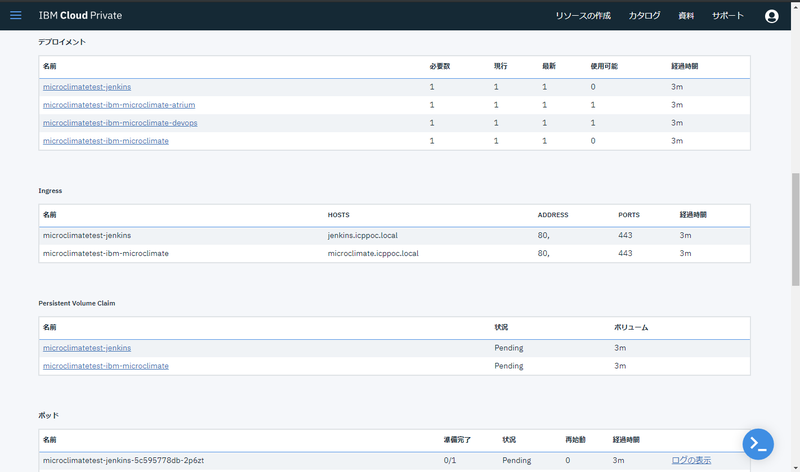Click the 必要数 column header in deployments
The image size is (800, 472).
coord(439,66)
